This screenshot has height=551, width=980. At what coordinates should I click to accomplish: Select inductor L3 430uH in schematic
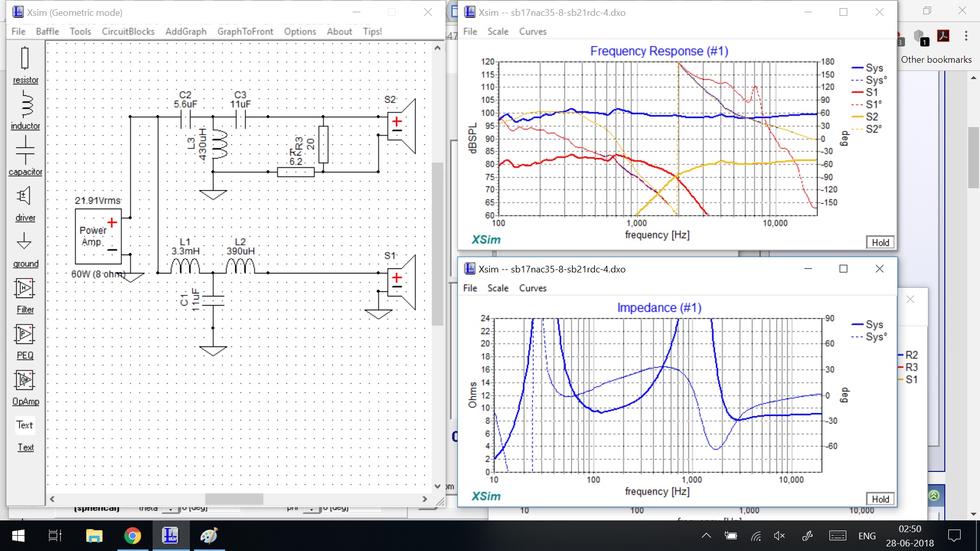[x=219, y=144]
